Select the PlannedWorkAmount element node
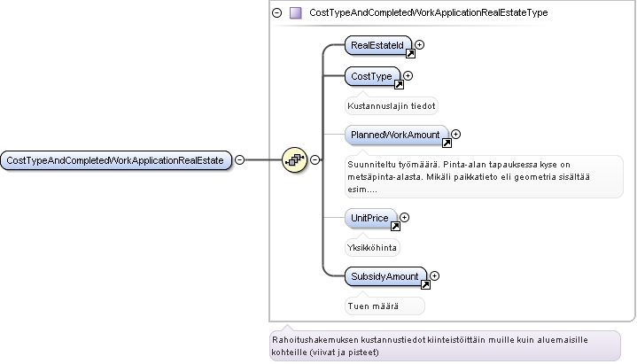This screenshot has width=637, height=364. [396, 135]
